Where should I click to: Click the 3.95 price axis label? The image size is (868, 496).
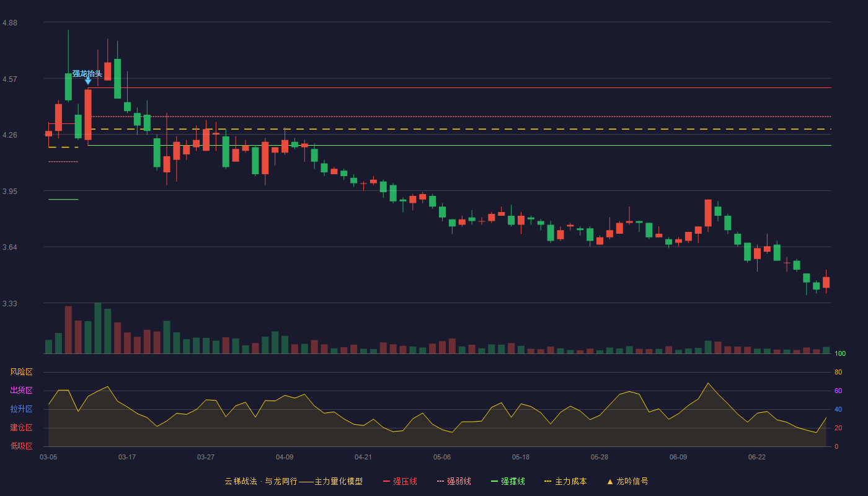[10, 192]
